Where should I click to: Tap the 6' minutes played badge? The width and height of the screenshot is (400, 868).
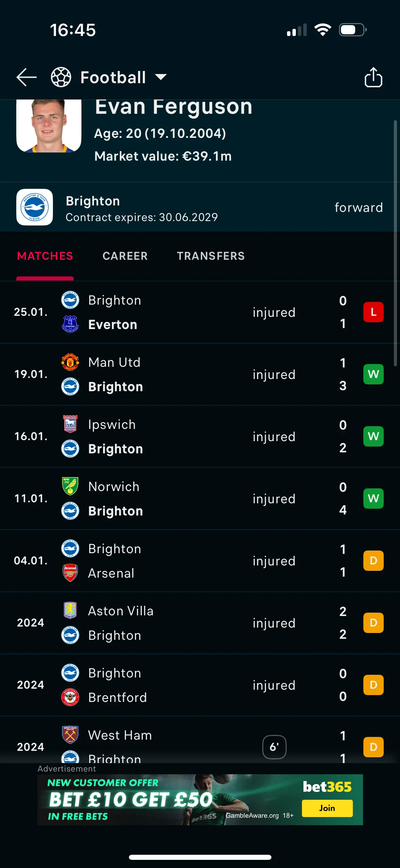click(x=274, y=747)
